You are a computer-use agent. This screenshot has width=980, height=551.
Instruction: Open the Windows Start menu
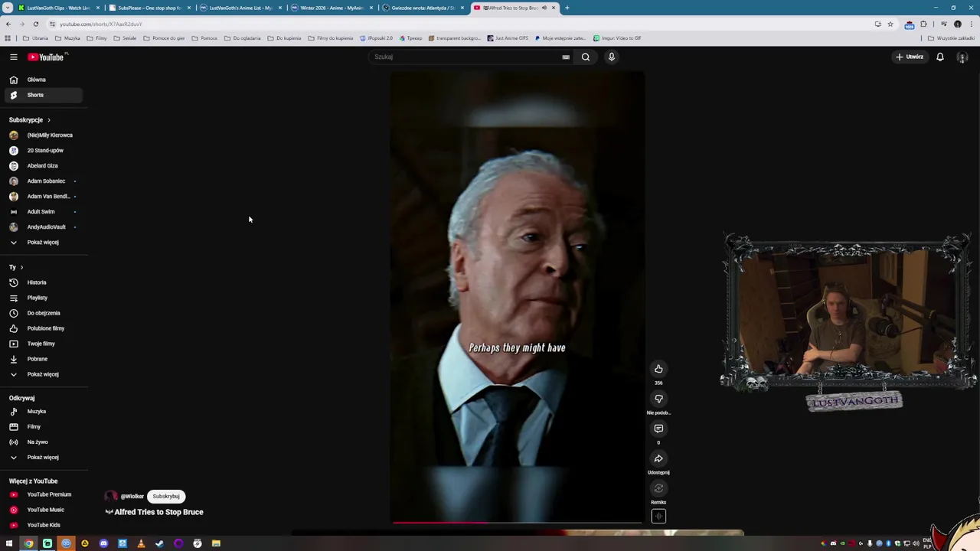pyautogui.click(x=9, y=543)
